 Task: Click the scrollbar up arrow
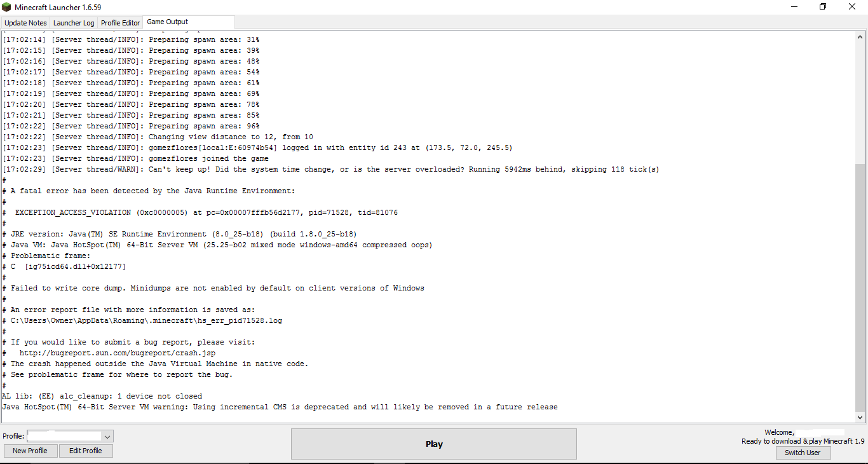pos(860,37)
